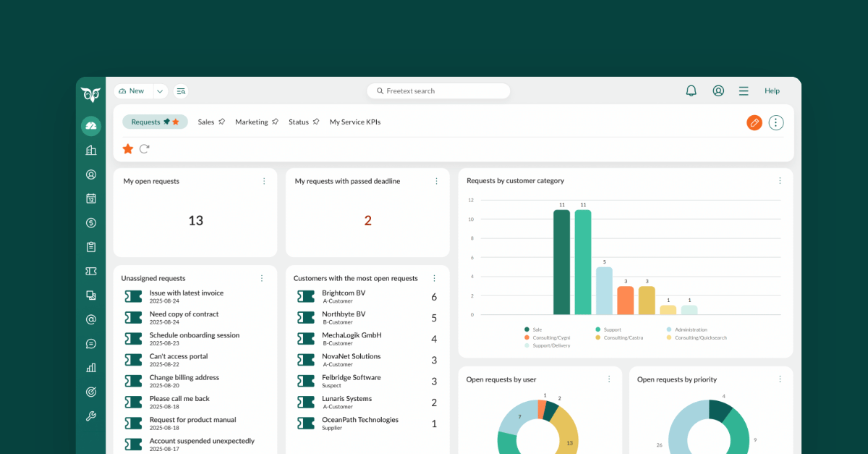Image resolution: width=868 pixels, height=454 pixels.
Task: Click in the Freetext search field
Action: pos(438,91)
